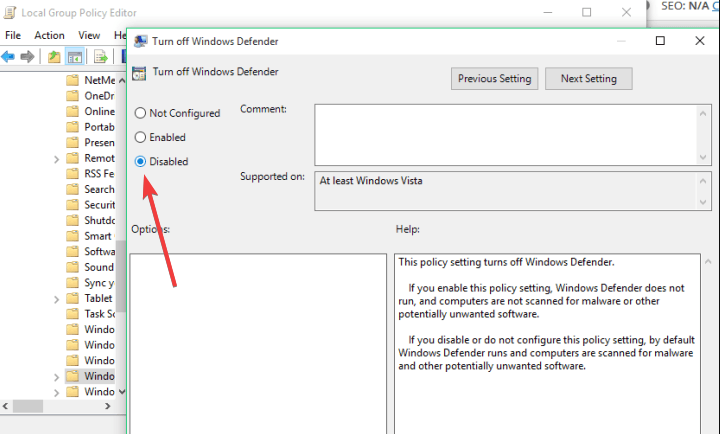Expand the highlighted Windo folder node
720x434 pixels.
pyautogui.click(x=56, y=377)
